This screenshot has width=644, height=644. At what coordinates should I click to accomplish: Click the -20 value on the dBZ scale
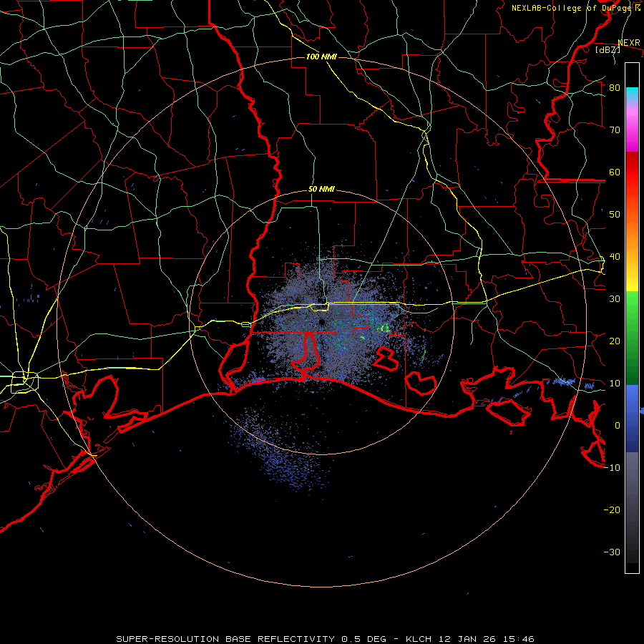pyautogui.click(x=612, y=509)
